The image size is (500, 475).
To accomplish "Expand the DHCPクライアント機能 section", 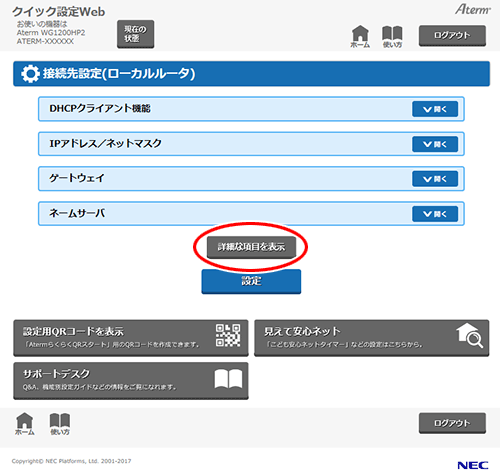I will [x=435, y=109].
